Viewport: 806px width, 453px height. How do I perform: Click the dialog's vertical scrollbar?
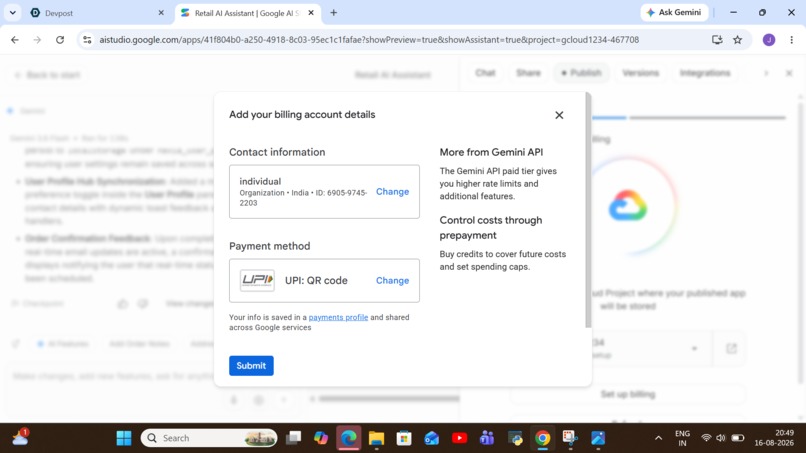pos(588,210)
